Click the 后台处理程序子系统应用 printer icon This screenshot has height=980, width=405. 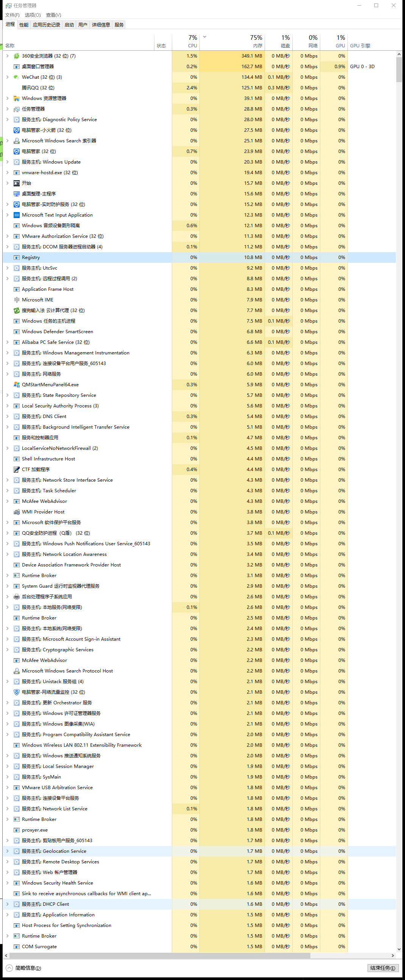tap(16, 597)
